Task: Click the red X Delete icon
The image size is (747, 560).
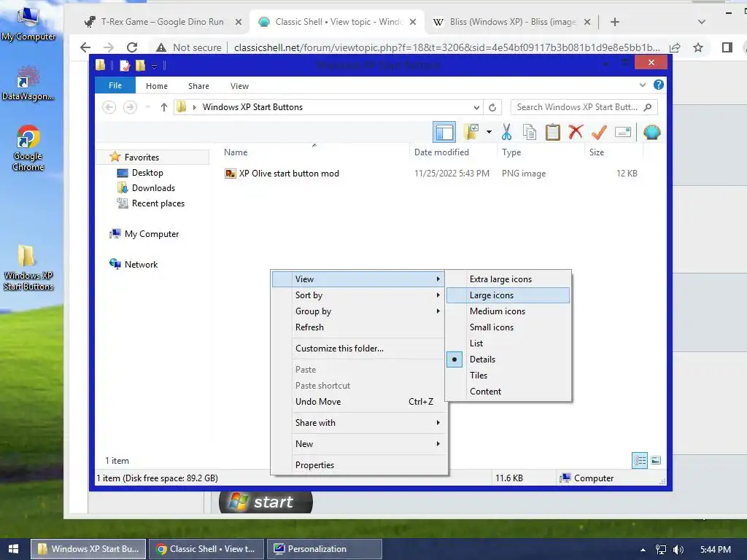Action: (x=576, y=131)
